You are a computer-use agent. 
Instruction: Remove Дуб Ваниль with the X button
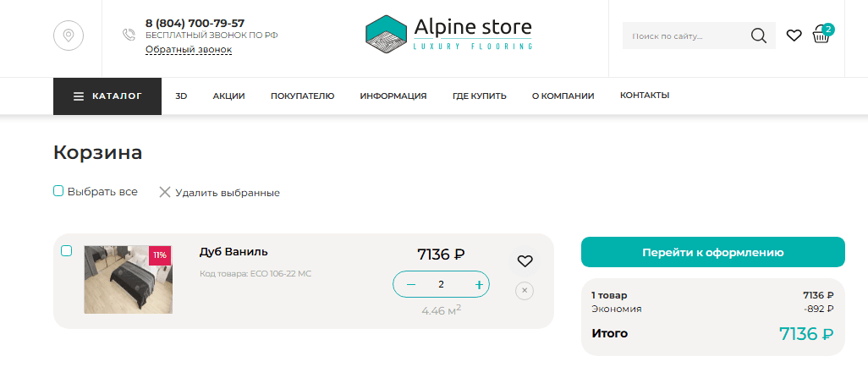click(525, 291)
